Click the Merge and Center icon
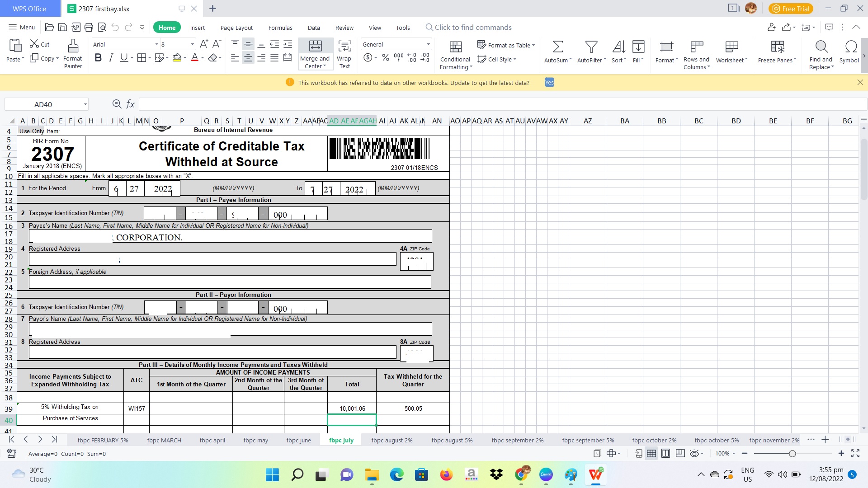Image resolution: width=868 pixels, height=488 pixels. pos(315,46)
